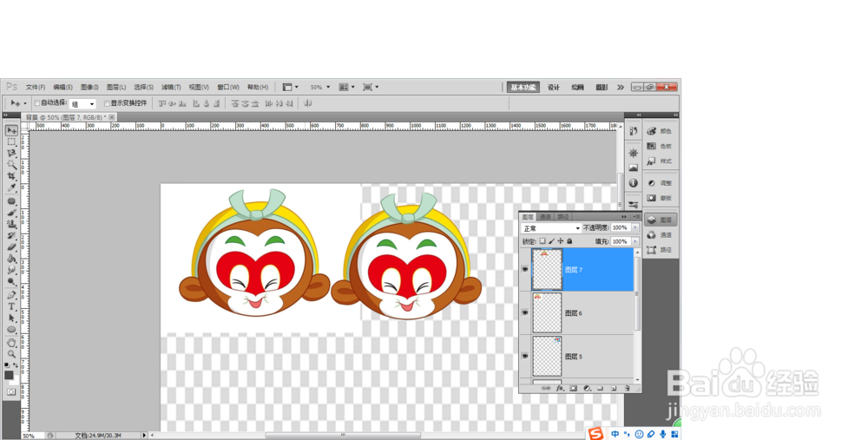Screen dimensions: 868x440
Task: Switch to the 路径 tab in layers panel
Action: pyautogui.click(x=563, y=217)
